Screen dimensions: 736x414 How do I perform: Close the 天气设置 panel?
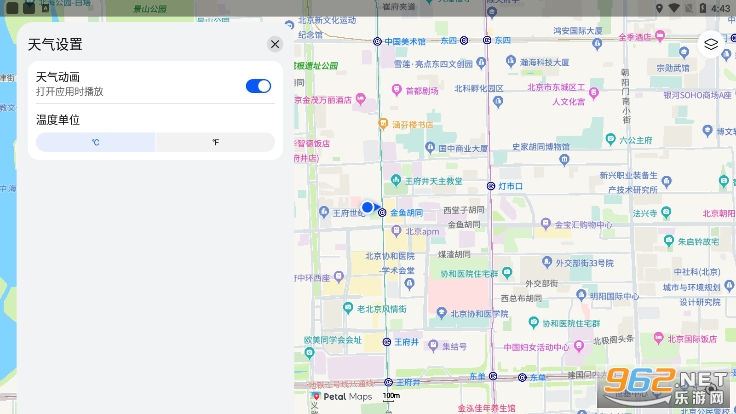[x=275, y=44]
